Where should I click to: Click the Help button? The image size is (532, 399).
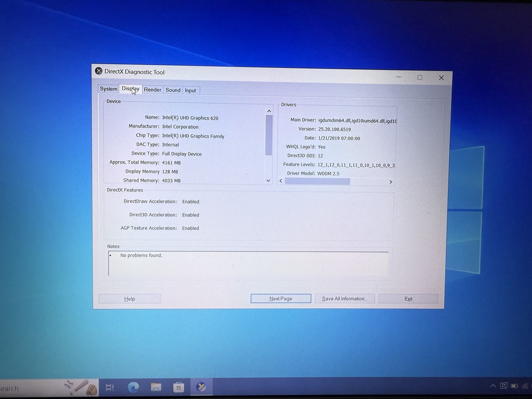(x=129, y=299)
